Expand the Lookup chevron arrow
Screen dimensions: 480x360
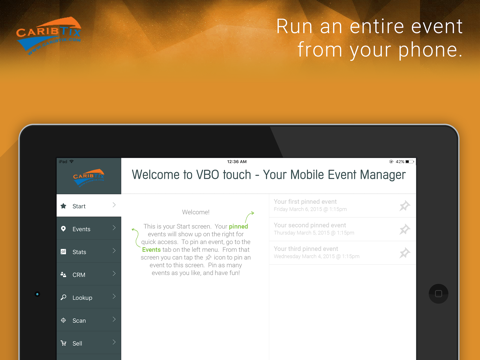coord(114,296)
